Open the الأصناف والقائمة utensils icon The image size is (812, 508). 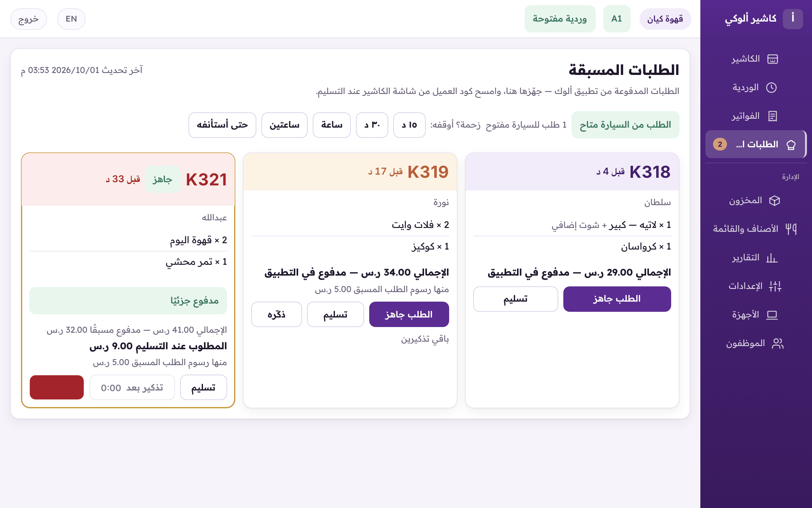coord(791,229)
